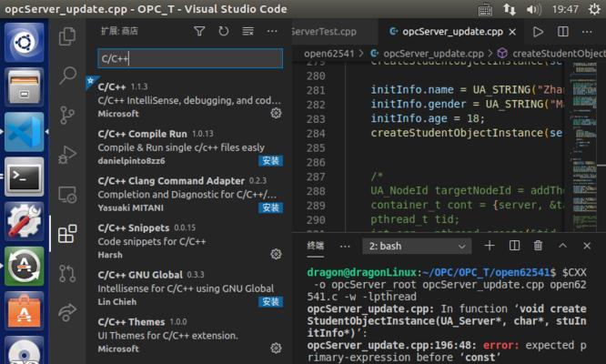Install C/C++ Clang Command Adapter extension
This screenshot has height=364, width=606.
[x=270, y=207]
